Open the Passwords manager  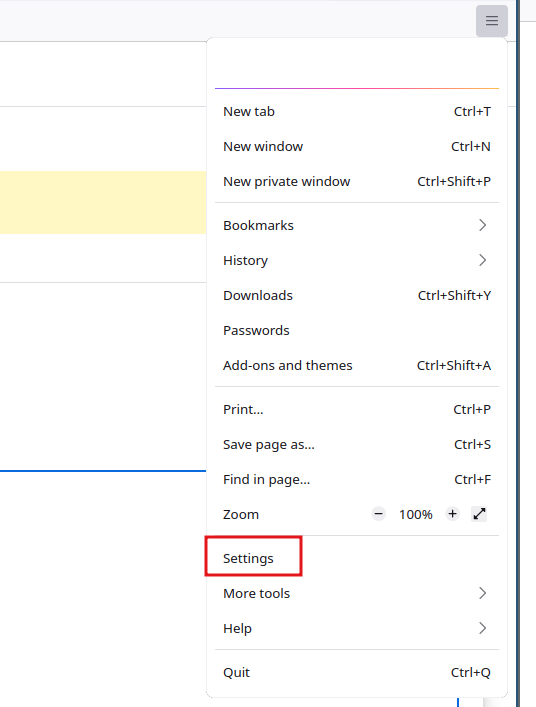pos(357,331)
